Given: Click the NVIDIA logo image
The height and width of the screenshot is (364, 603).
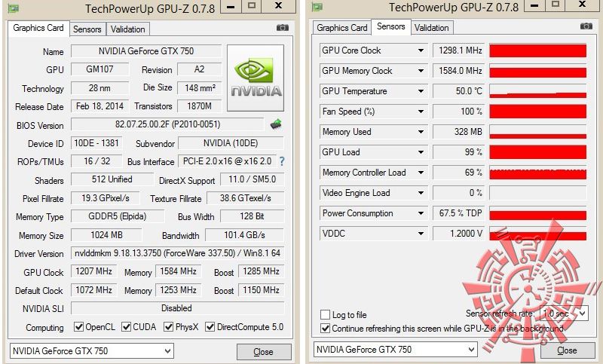Looking at the screenshot, I should [256, 78].
